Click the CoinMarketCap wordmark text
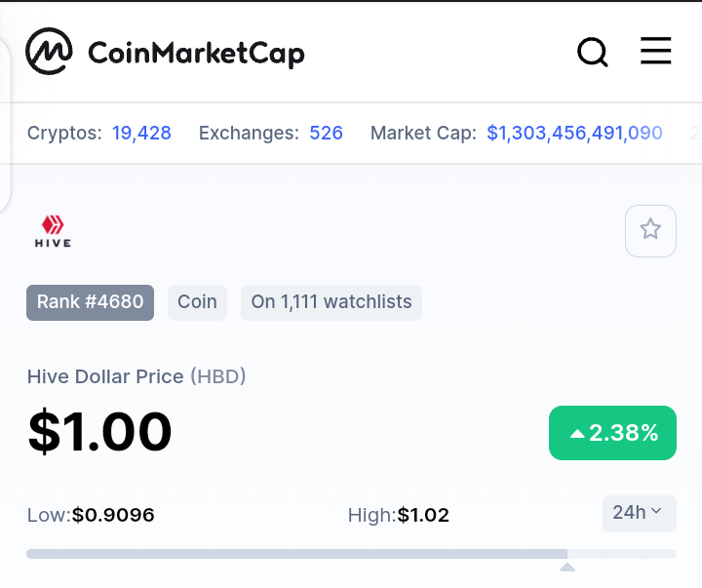This screenshot has height=588, width=702. pos(196,54)
